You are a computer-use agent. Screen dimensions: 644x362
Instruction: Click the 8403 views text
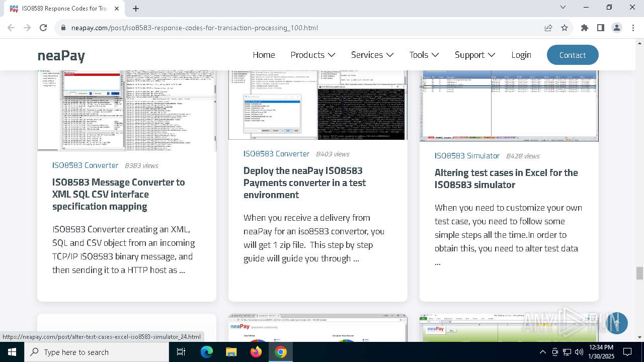333,154
